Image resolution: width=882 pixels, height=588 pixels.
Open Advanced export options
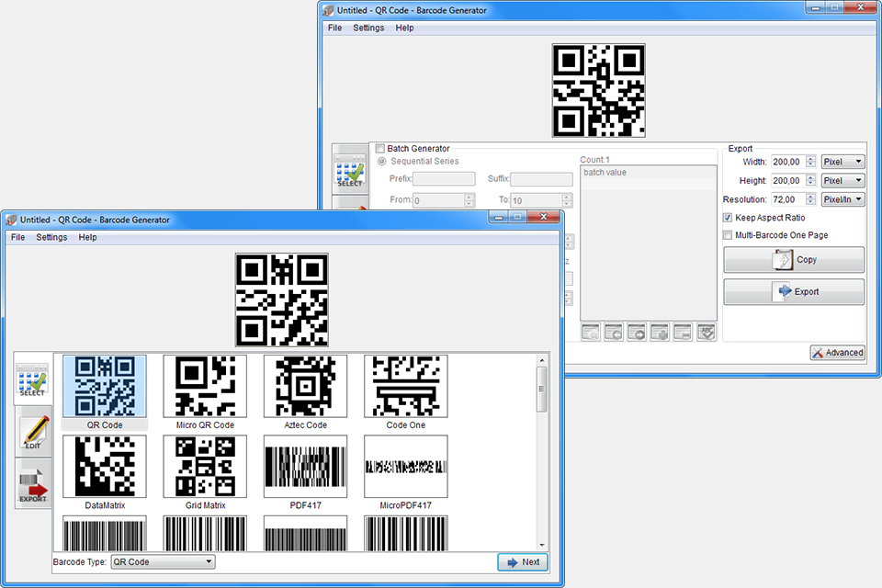pyautogui.click(x=836, y=352)
